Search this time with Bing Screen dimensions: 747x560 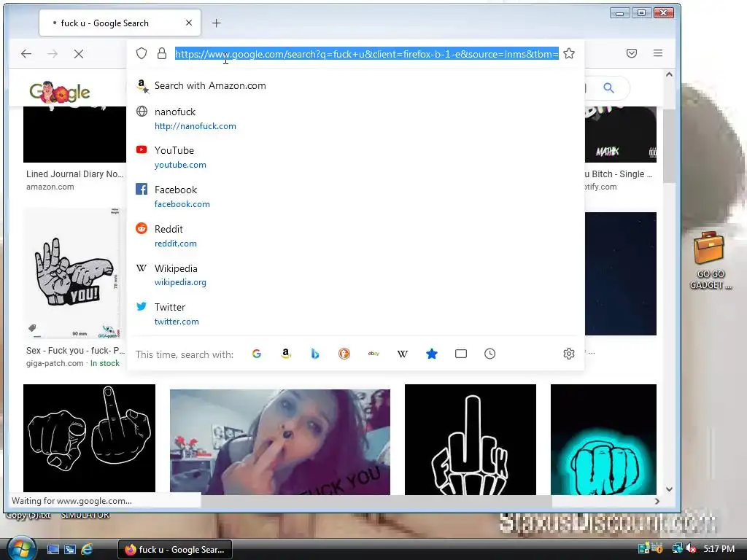tap(315, 354)
